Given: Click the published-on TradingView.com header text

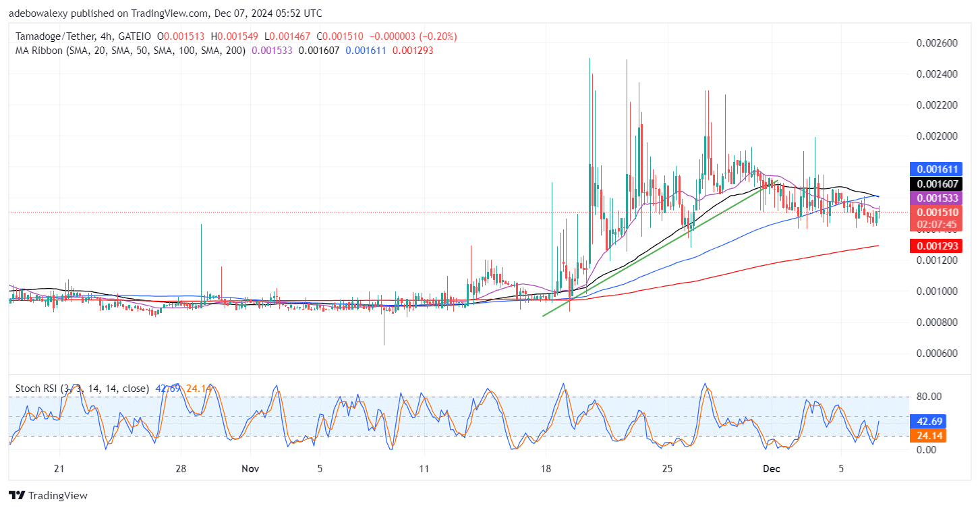Looking at the screenshot, I should click(165, 13).
